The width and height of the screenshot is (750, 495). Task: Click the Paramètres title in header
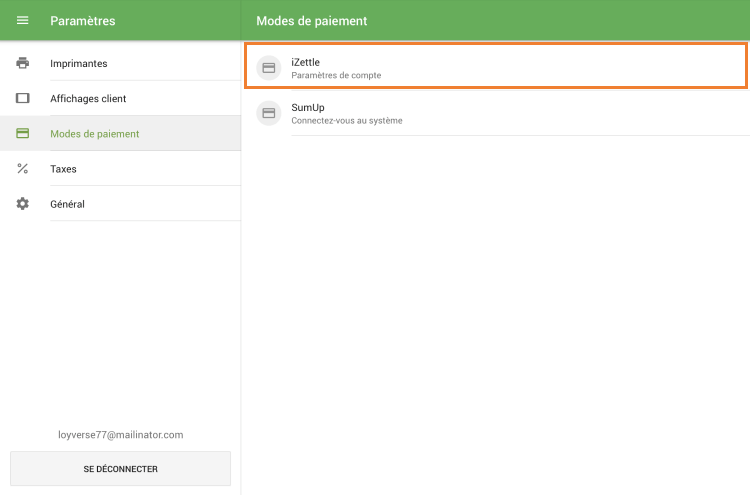pyautogui.click(x=83, y=20)
